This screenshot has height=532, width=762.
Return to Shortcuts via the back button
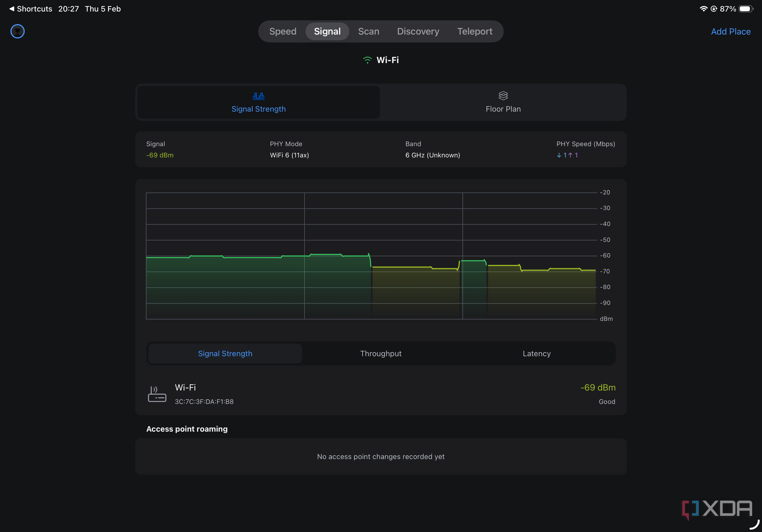(30, 9)
